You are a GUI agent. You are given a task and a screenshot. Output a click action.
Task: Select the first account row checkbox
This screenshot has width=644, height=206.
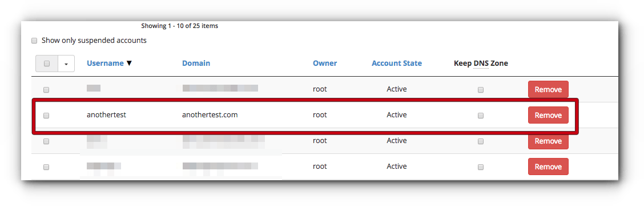[x=46, y=90]
